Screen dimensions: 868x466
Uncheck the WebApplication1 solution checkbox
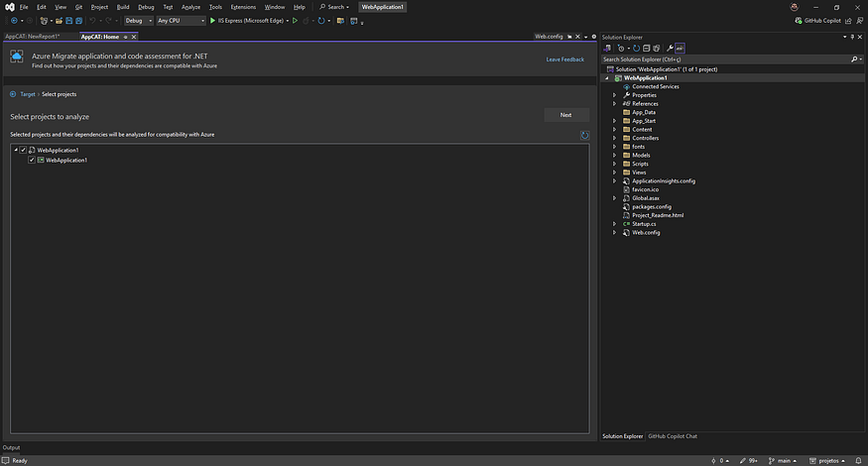24,150
